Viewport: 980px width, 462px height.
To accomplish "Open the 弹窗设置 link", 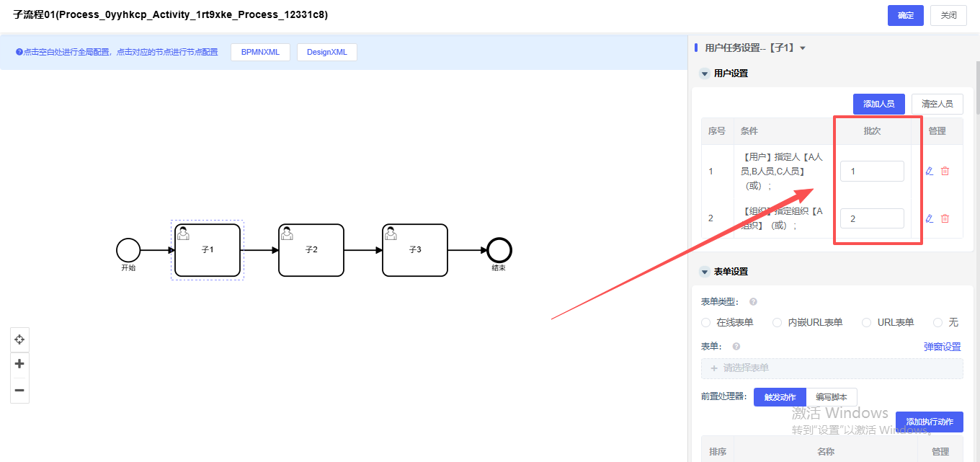I will [942, 347].
